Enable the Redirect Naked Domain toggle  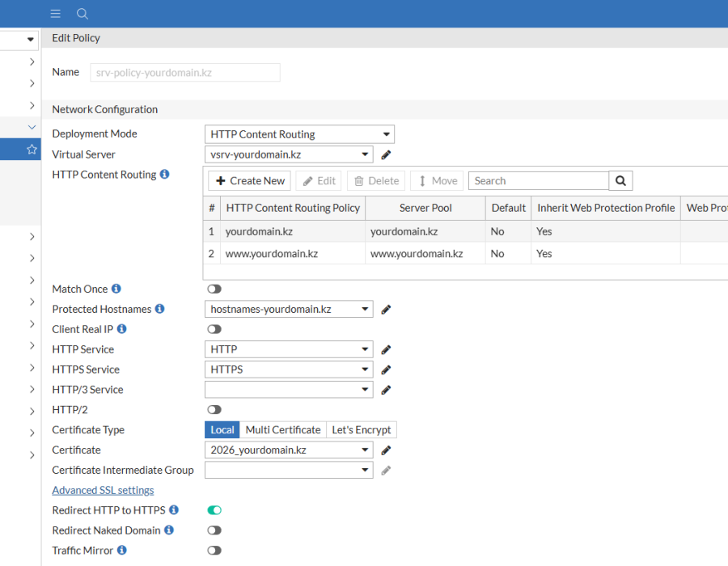214,530
